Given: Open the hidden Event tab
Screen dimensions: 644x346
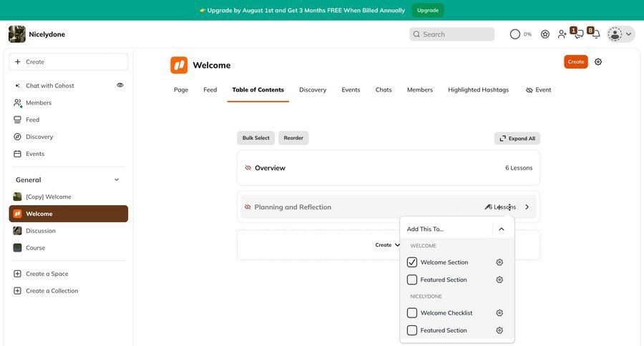Looking at the screenshot, I should coord(538,89).
